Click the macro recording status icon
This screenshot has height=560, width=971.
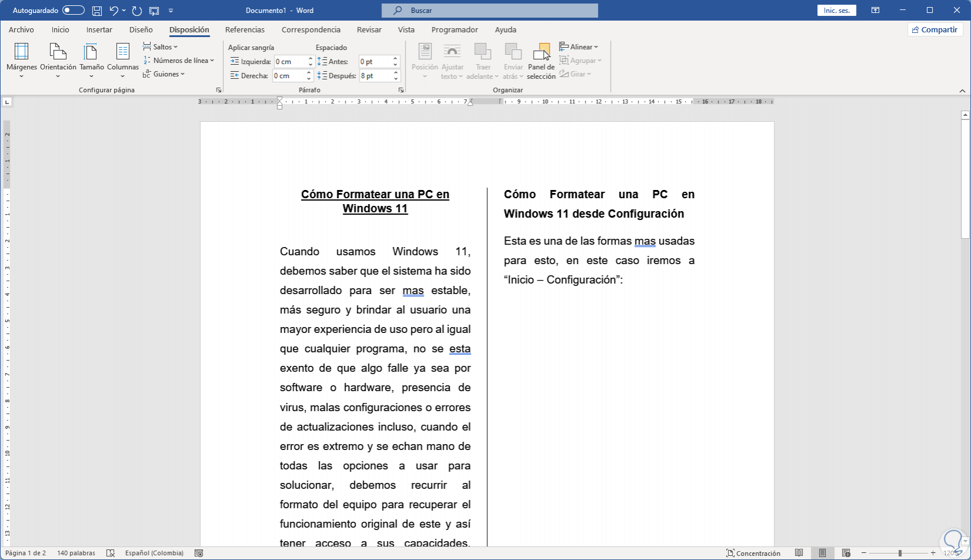click(x=199, y=553)
